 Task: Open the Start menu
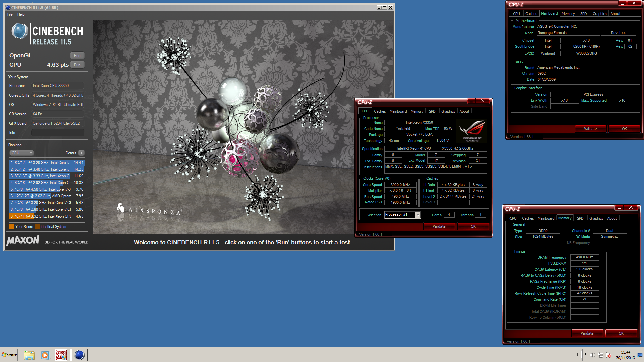click(x=9, y=355)
